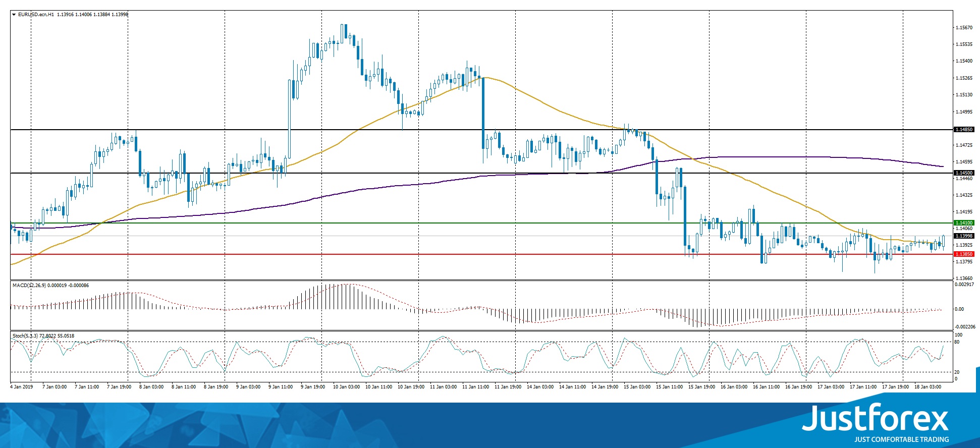Click the Stochastic scale value 20
The image size is (980, 448).
click(x=957, y=372)
